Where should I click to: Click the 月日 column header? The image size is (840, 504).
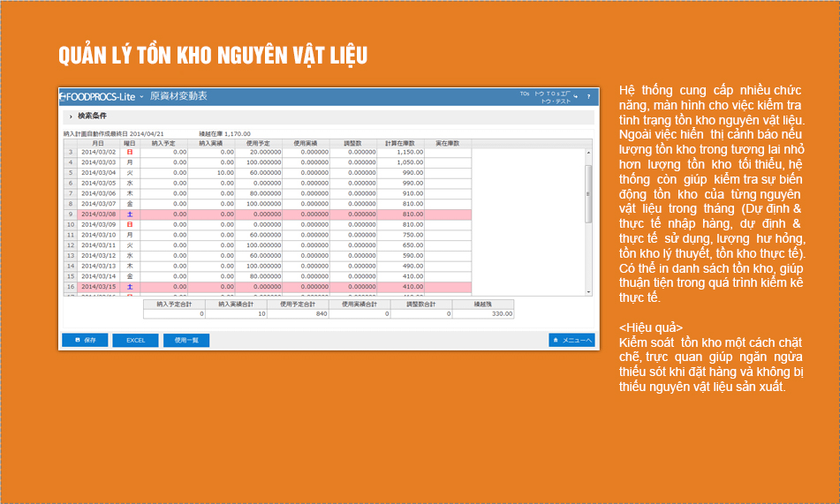(x=97, y=142)
